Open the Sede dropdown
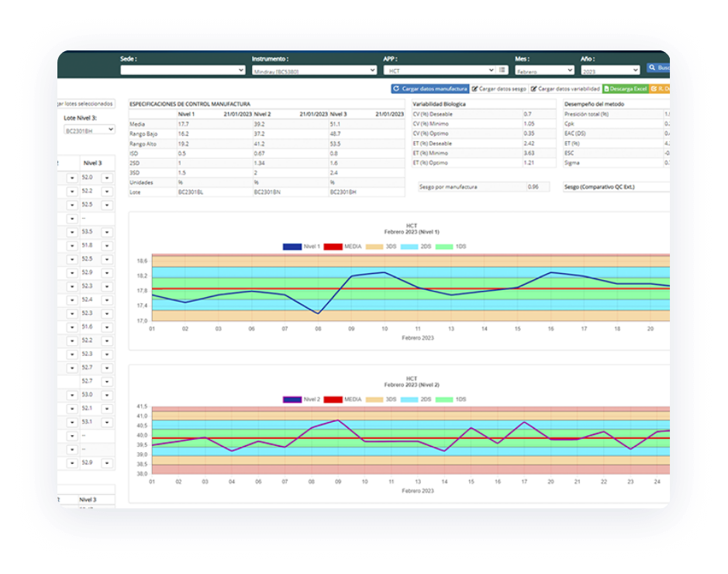Screen dimensions: 728x574 pos(183,70)
